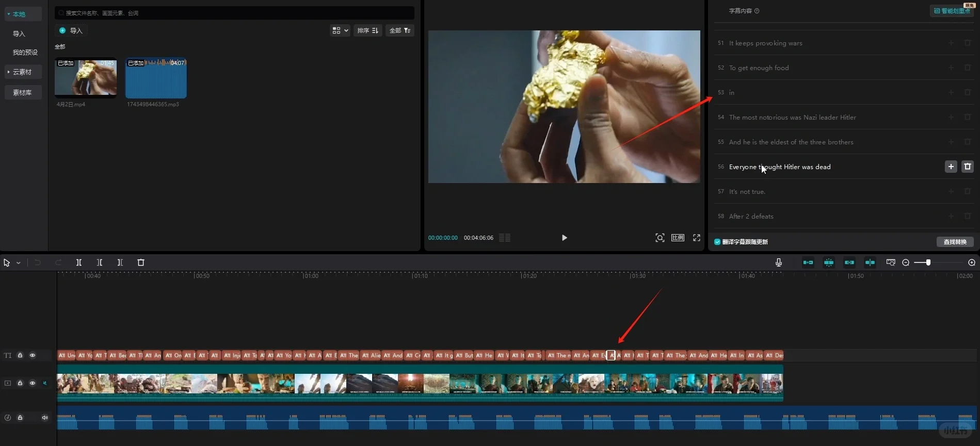Add a subtitle line after row 56
The image size is (980, 446).
tap(951, 167)
